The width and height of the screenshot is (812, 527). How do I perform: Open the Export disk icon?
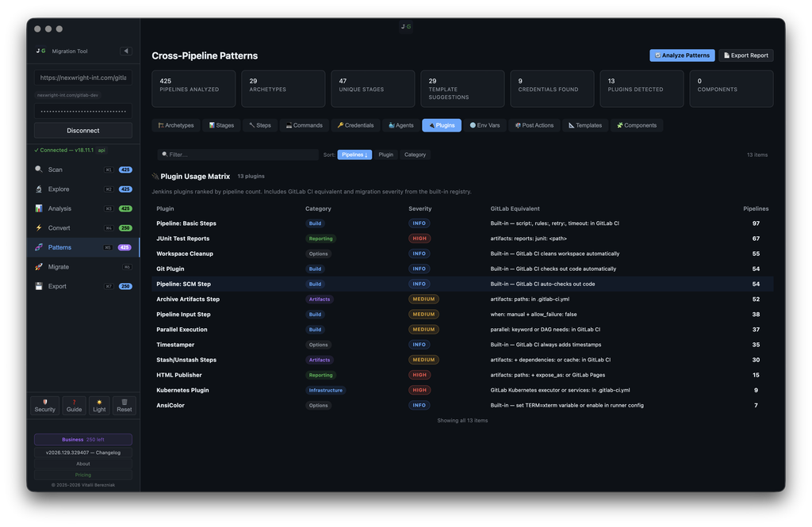pyautogui.click(x=39, y=286)
